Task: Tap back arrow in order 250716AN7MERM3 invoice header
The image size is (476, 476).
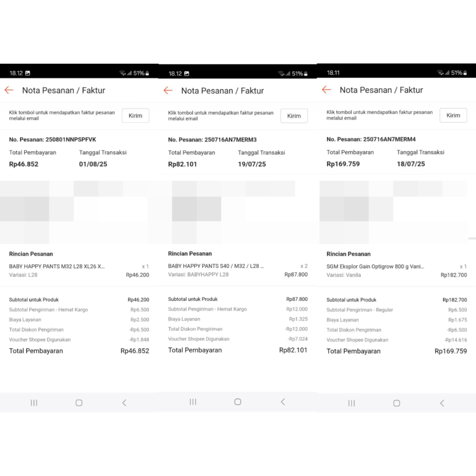Action: click(x=168, y=90)
